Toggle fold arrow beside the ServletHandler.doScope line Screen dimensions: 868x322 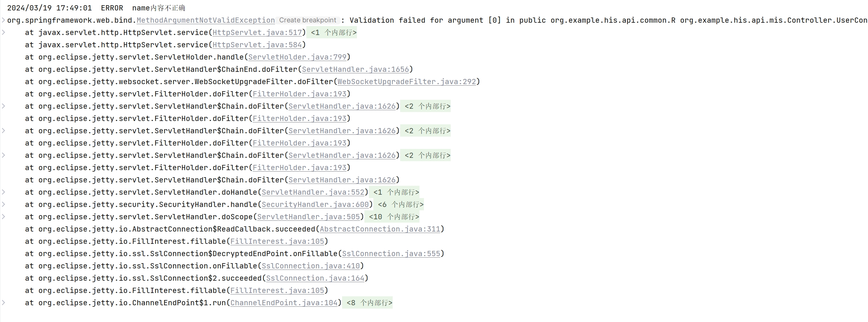click(x=3, y=217)
